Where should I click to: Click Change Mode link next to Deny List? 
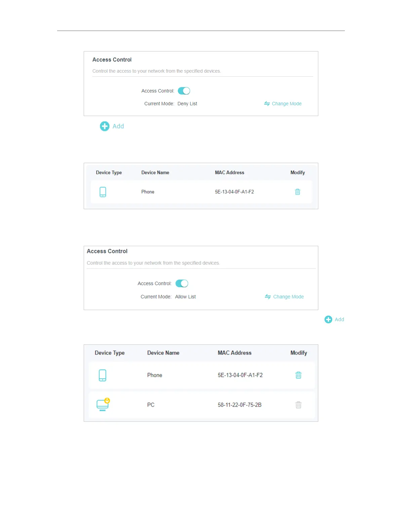point(286,104)
